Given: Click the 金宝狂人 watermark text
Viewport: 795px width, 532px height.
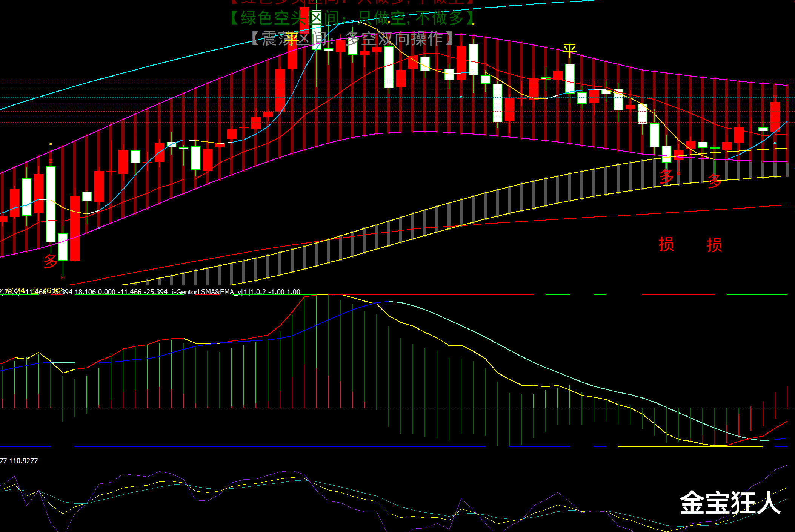Looking at the screenshot, I should point(730,503).
